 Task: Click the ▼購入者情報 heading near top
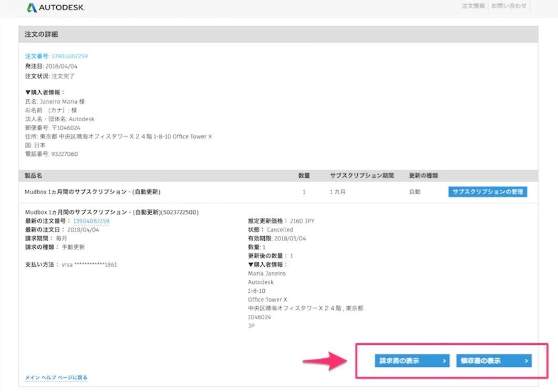click(45, 92)
